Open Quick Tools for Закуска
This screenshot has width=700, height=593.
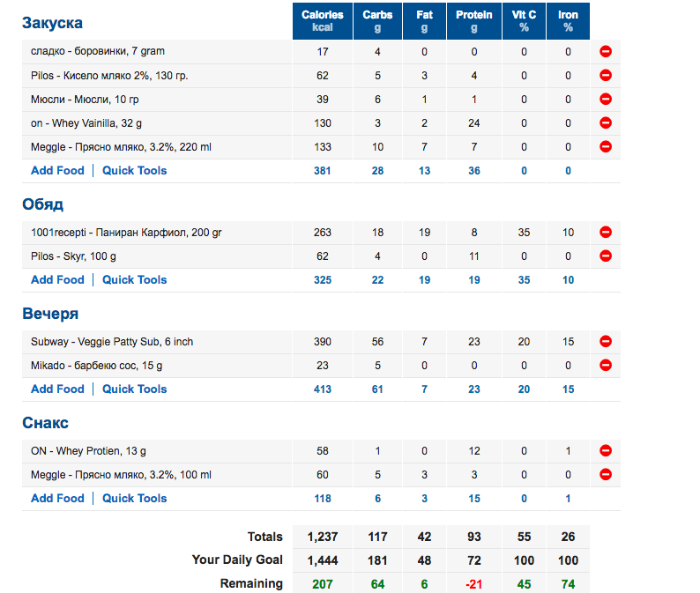pos(134,171)
